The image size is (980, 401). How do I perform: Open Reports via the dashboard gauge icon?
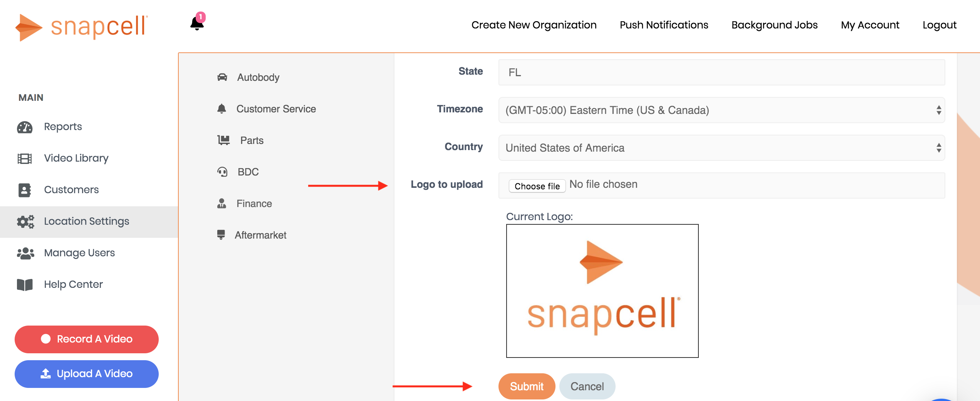click(25, 126)
